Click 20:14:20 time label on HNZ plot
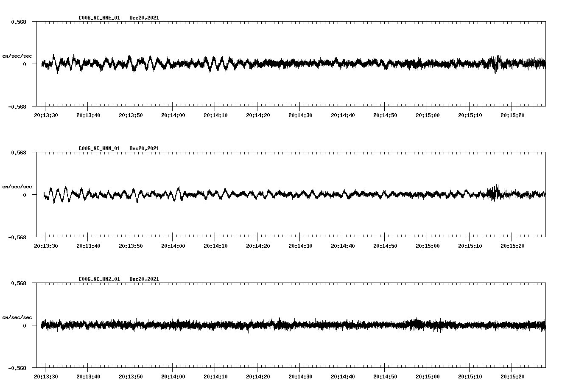576x392 pixels. point(258,377)
